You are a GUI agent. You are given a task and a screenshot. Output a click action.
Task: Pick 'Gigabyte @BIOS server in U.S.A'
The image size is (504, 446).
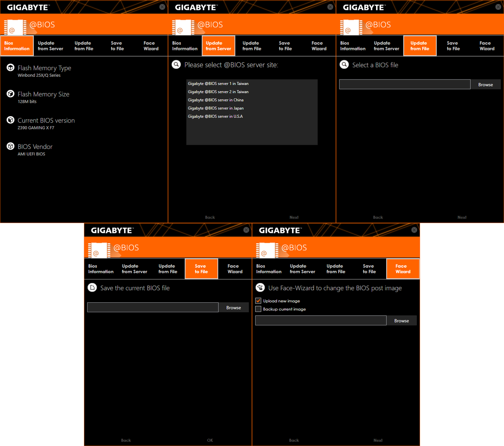(252, 117)
